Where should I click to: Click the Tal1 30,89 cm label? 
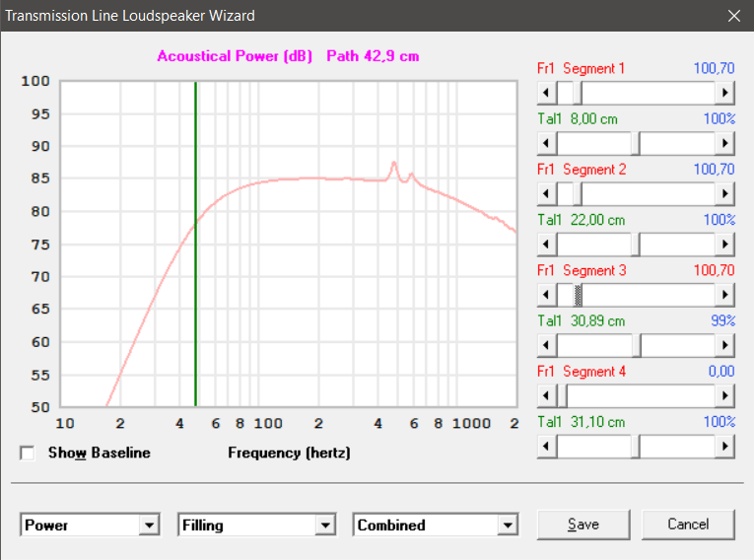[581, 321]
